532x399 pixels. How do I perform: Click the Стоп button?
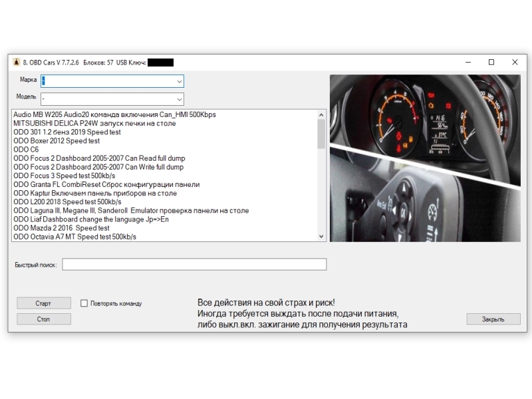(x=44, y=319)
